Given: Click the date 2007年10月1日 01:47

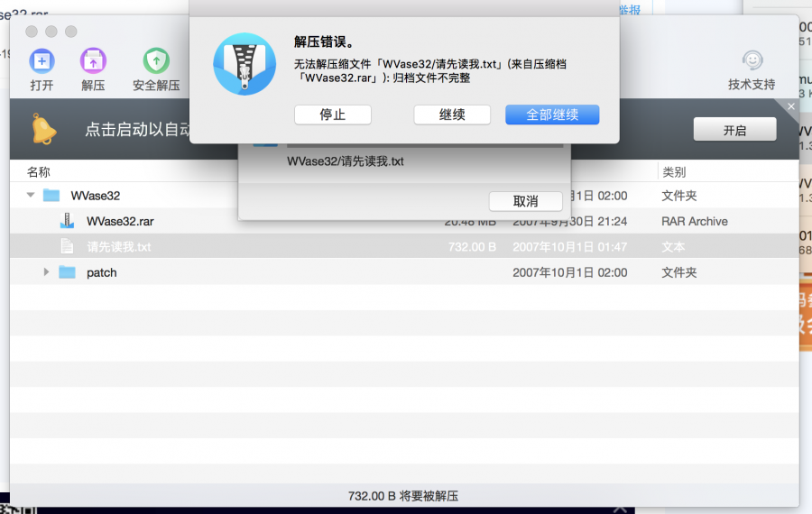Looking at the screenshot, I should pos(569,247).
